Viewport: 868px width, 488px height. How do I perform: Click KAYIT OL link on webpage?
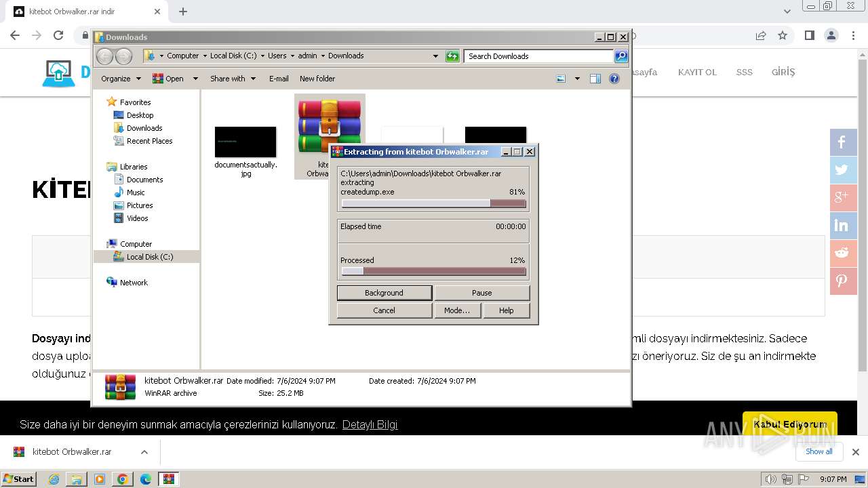pyautogui.click(x=697, y=72)
